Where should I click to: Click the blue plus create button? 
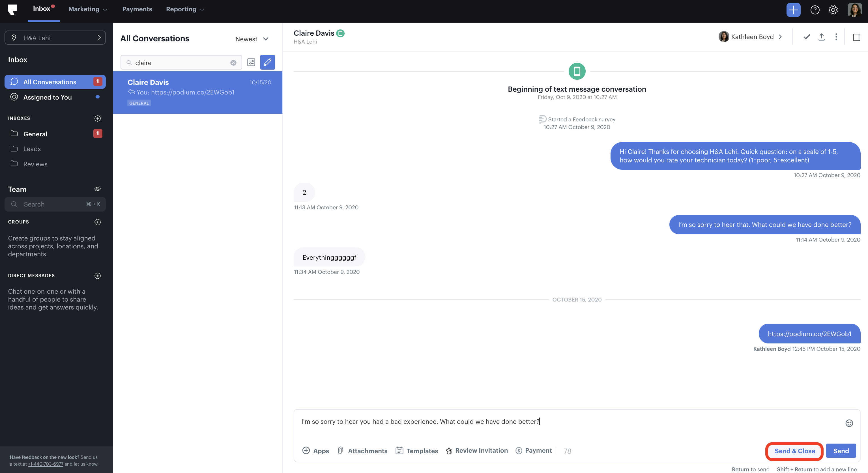(x=793, y=10)
